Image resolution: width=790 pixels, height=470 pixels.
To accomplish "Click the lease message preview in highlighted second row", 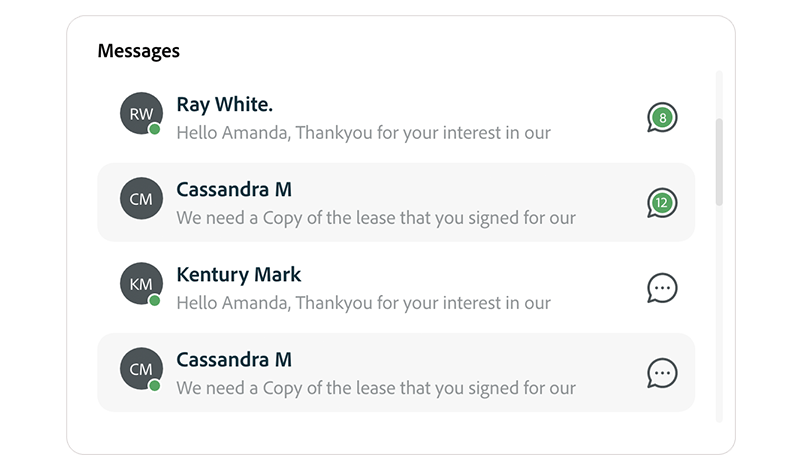I will (376, 218).
